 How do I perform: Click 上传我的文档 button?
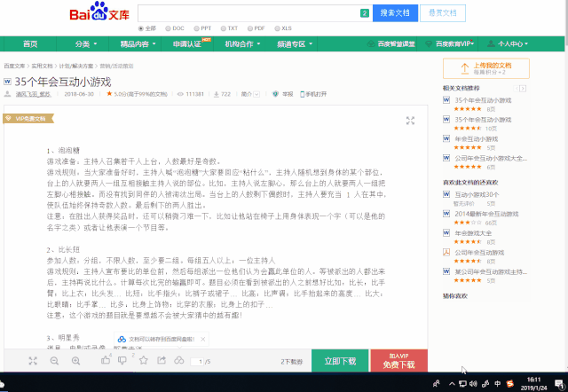485,68
